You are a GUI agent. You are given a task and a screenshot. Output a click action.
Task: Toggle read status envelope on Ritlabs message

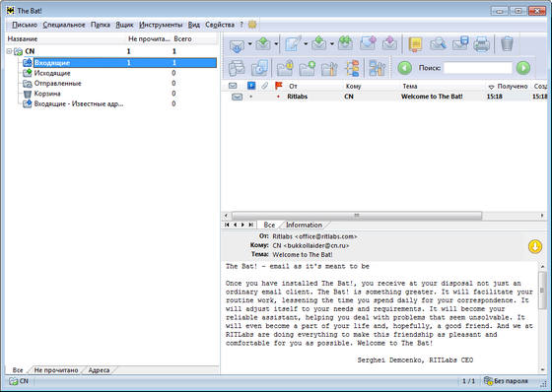tap(237, 97)
